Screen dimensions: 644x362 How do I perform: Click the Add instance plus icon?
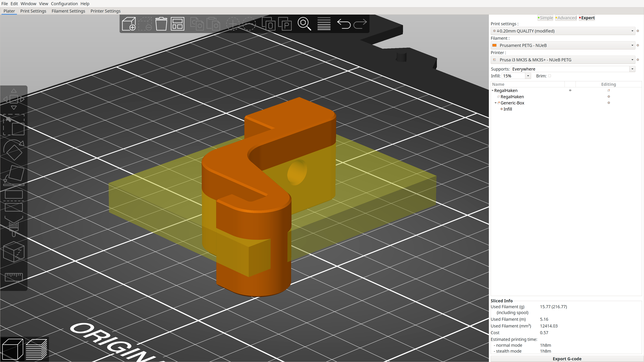click(x=233, y=24)
